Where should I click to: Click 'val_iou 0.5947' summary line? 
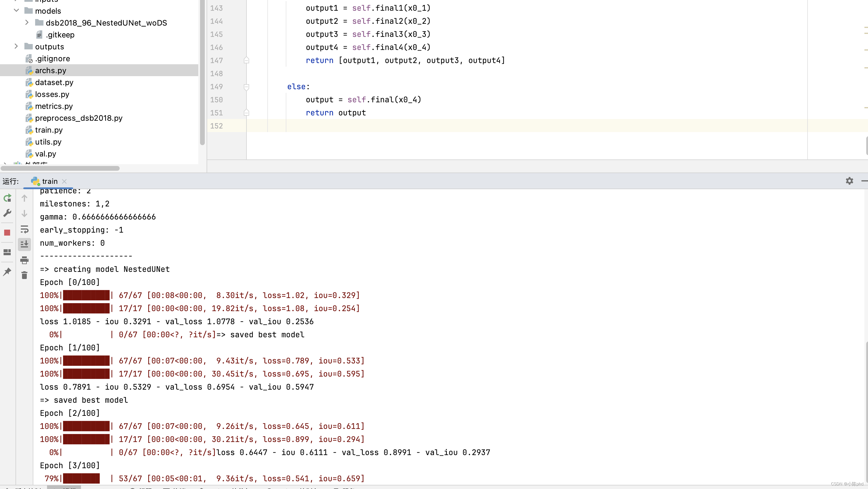pos(281,387)
